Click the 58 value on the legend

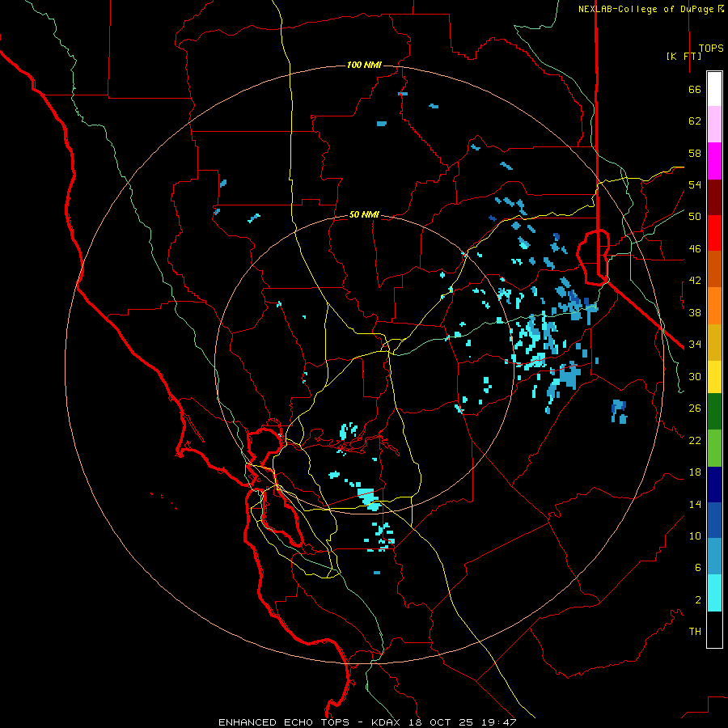click(695, 153)
